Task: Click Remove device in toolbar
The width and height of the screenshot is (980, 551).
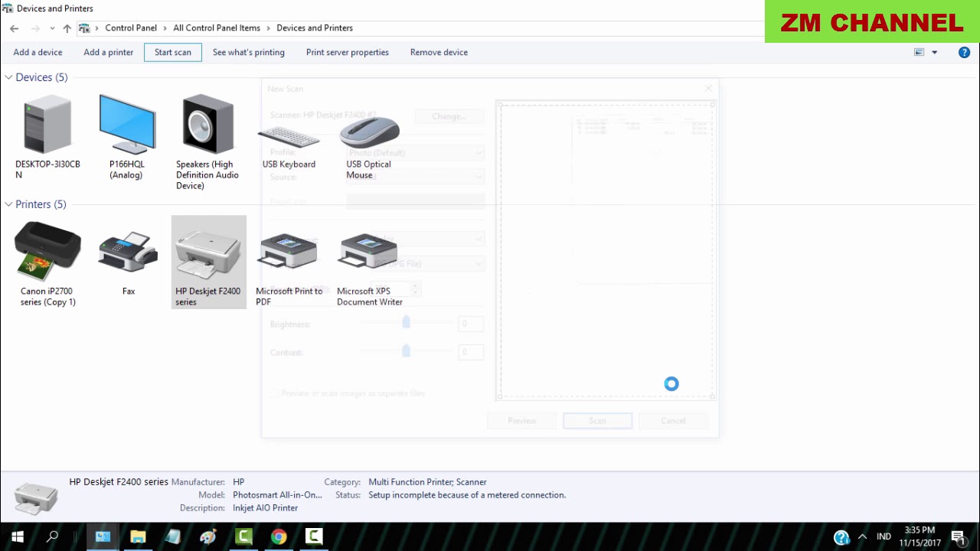Action: (x=439, y=52)
